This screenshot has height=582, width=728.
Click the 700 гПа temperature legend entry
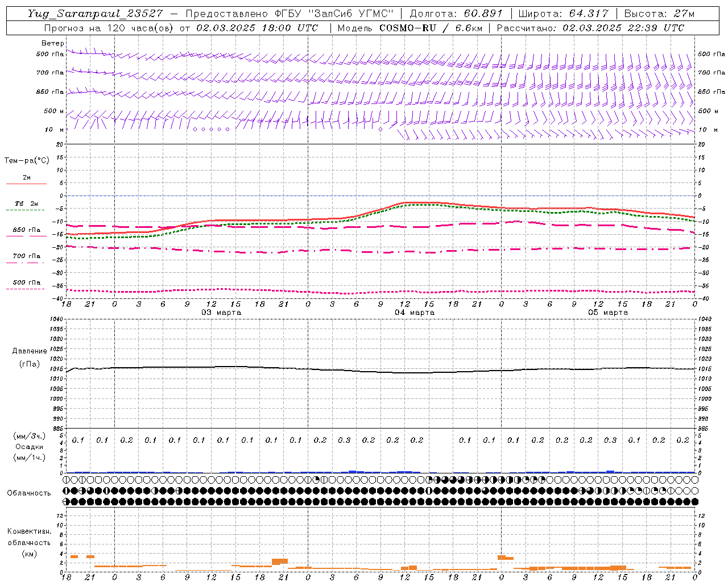27,256
